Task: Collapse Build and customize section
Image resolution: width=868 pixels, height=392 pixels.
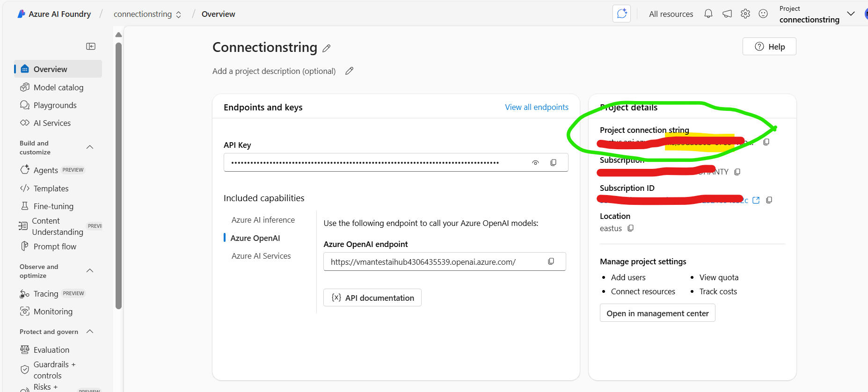Action: [90, 147]
